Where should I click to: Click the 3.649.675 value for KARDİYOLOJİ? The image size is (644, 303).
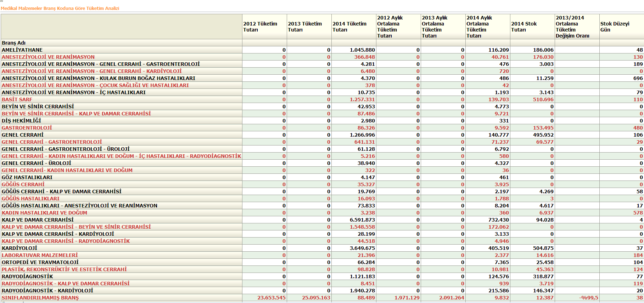[x=362, y=248]
